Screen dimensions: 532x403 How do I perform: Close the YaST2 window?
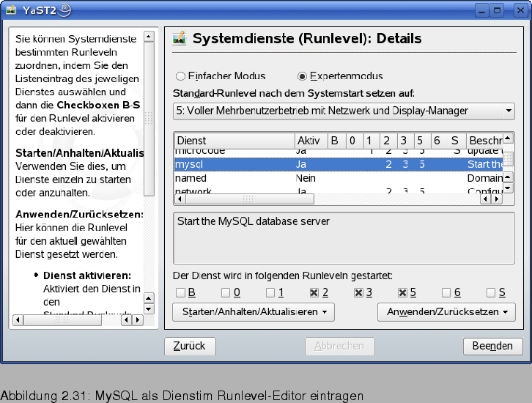click(520, 10)
